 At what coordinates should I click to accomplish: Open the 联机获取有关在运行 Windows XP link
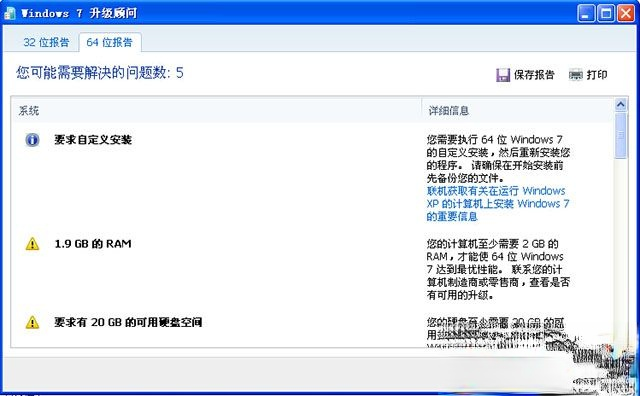(498, 203)
